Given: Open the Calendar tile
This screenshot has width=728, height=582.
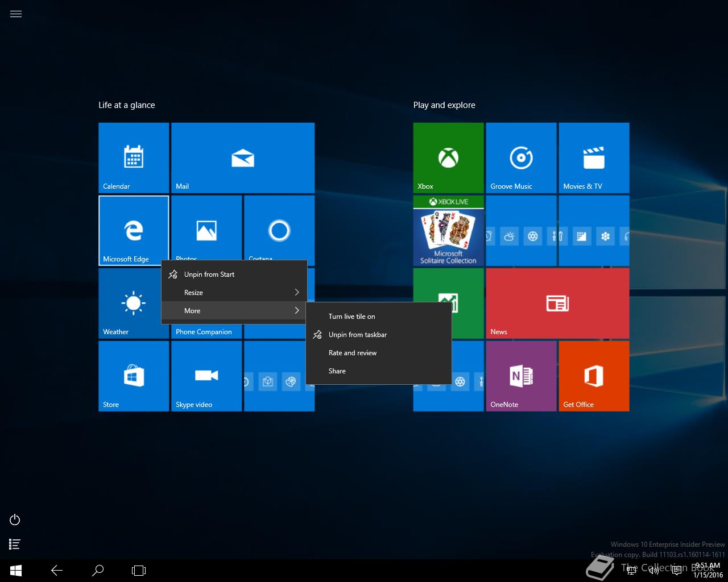Looking at the screenshot, I should 134,157.
